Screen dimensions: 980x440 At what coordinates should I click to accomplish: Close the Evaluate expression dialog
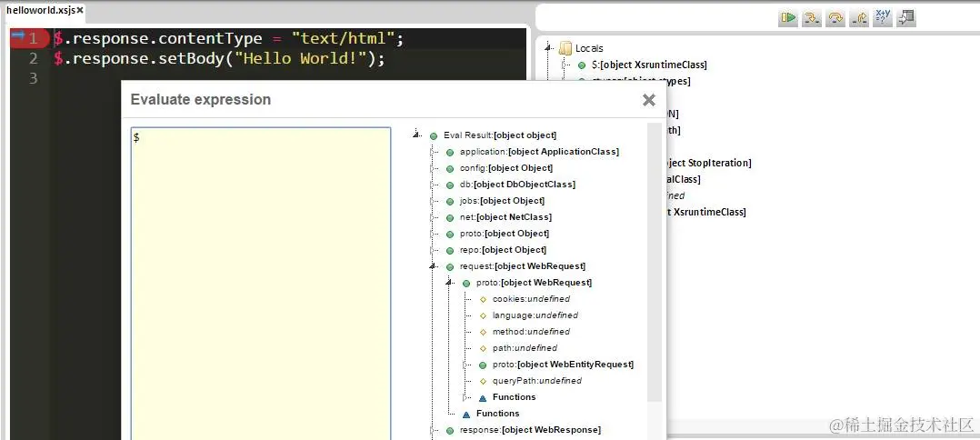click(649, 100)
